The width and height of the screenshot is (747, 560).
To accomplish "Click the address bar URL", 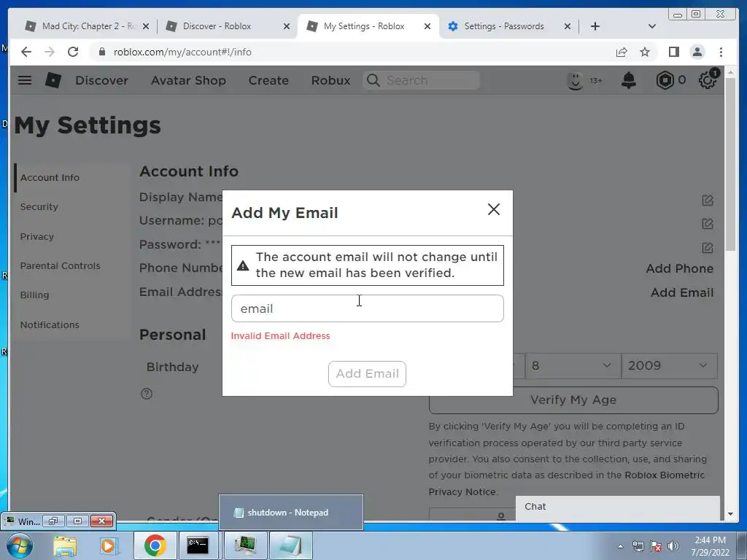I will (182, 52).
